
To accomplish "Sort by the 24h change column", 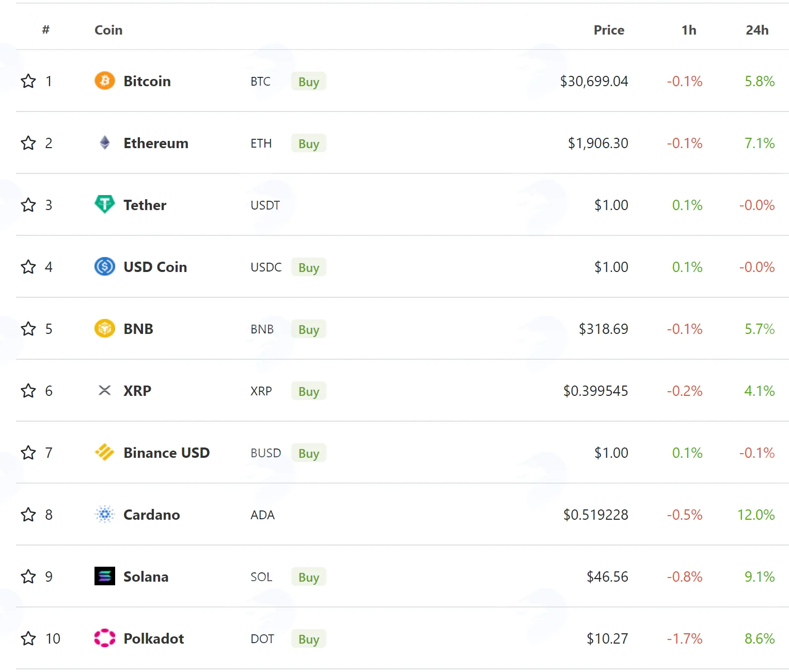I will [x=757, y=30].
